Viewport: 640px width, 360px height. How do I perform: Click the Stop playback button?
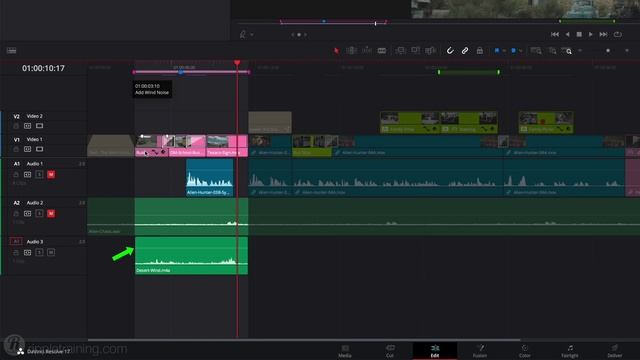click(579, 35)
